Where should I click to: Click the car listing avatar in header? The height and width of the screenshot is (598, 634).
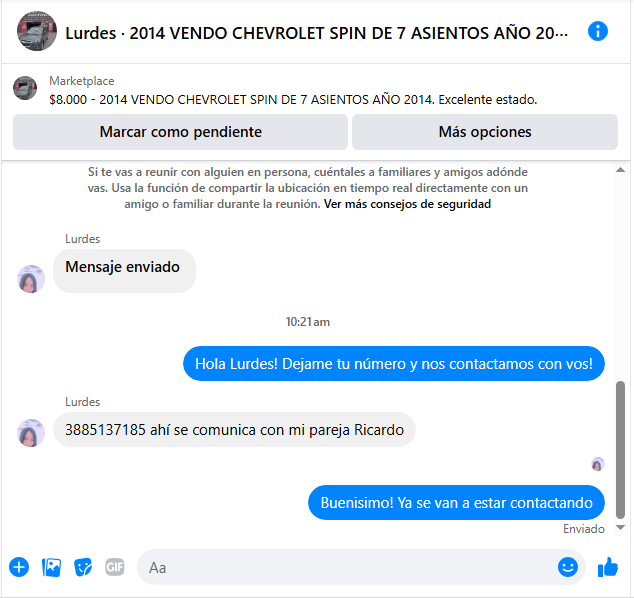[37, 31]
